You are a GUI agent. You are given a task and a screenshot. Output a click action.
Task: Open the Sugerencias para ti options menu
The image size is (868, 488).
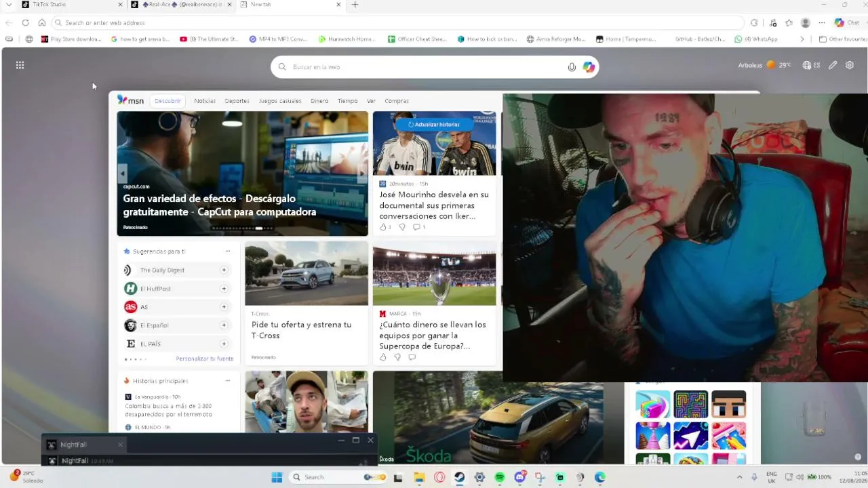[228, 251]
